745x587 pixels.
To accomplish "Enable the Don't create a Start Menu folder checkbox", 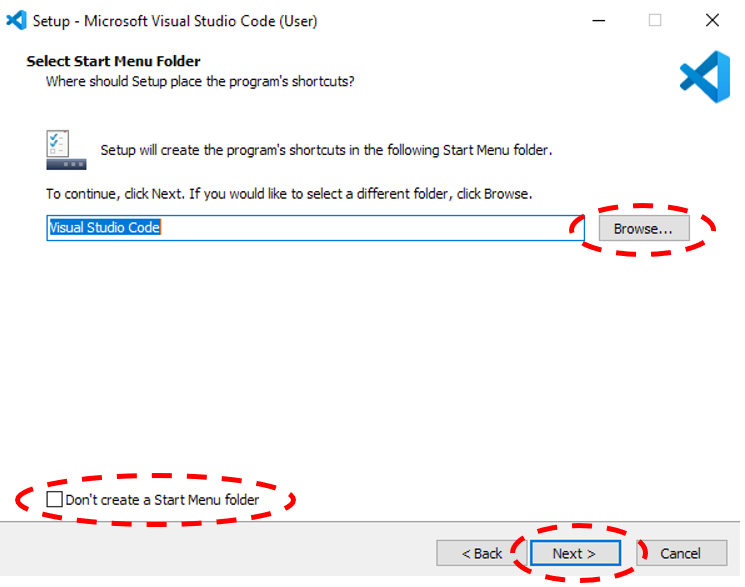I will [x=55, y=499].
